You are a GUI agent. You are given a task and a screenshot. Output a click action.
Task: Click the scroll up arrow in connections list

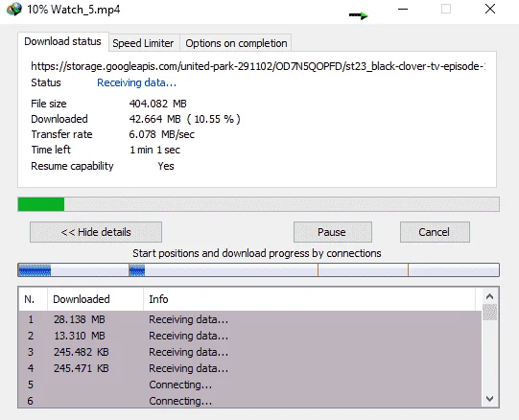(x=490, y=296)
